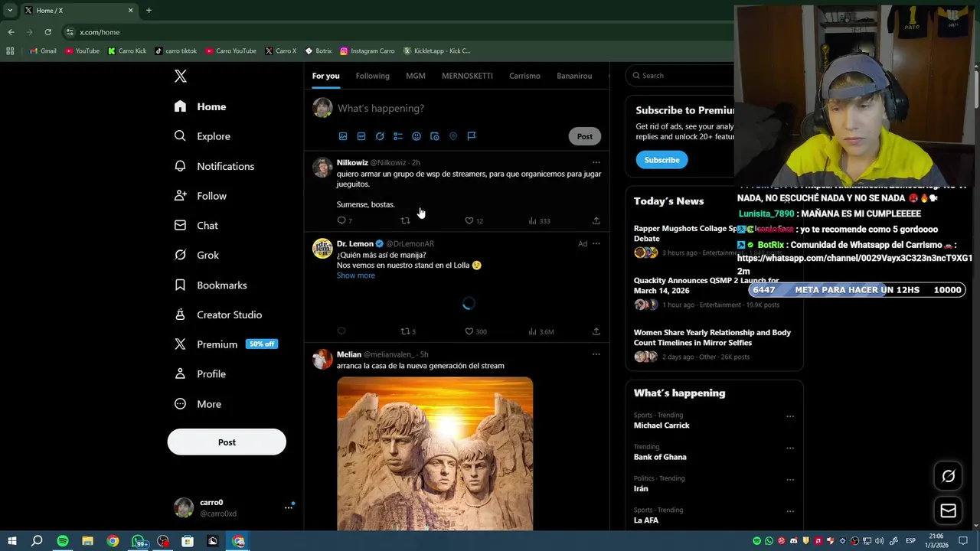This screenshot has height=551, width=980.
Task: Tag a location in the composer
Action: point(453,136)
